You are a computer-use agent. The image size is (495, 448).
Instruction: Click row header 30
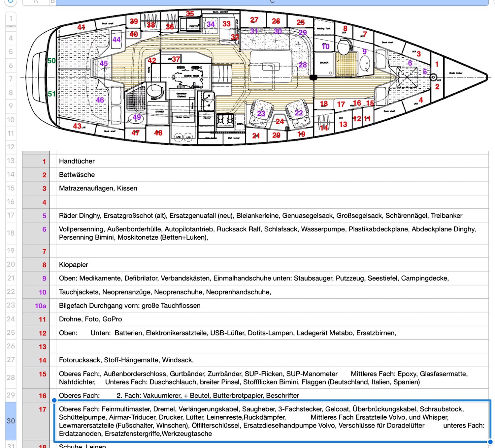point(11,421)
